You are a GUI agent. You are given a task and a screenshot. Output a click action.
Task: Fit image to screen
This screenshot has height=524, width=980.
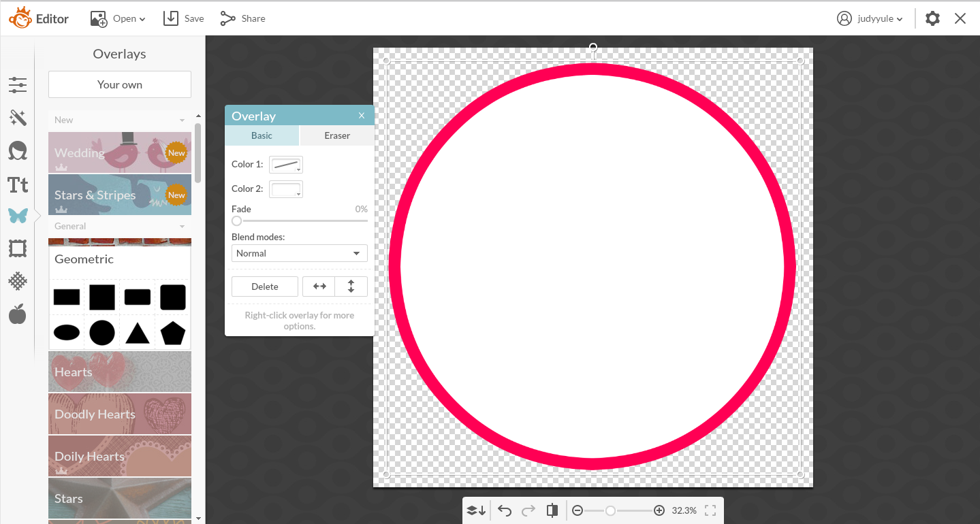(x=710, y=510)
